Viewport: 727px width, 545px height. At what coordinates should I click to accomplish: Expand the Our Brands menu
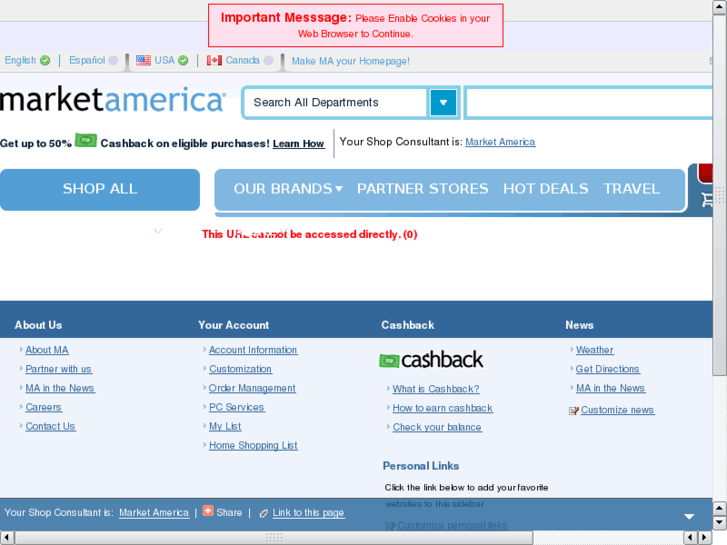pyautogui.click(x=288, y=189)
